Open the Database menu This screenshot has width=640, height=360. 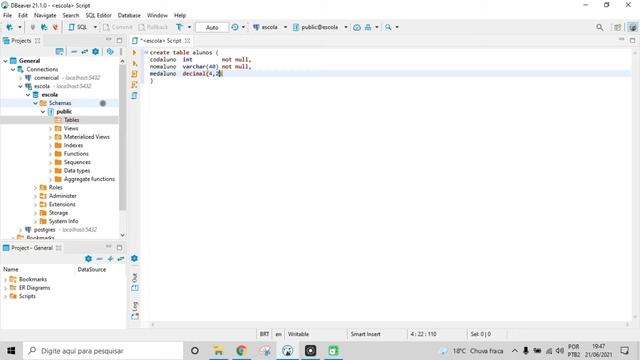pos(129,15)
